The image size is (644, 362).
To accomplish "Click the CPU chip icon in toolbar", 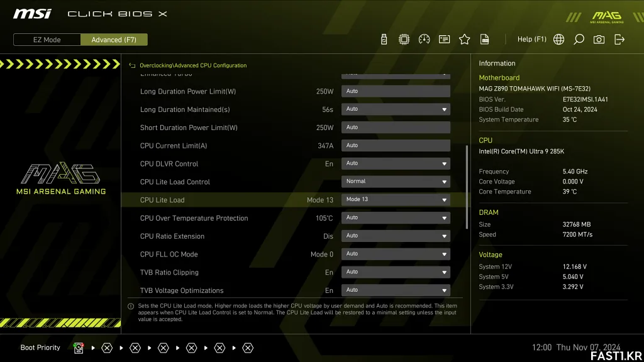I will [404, 40].
